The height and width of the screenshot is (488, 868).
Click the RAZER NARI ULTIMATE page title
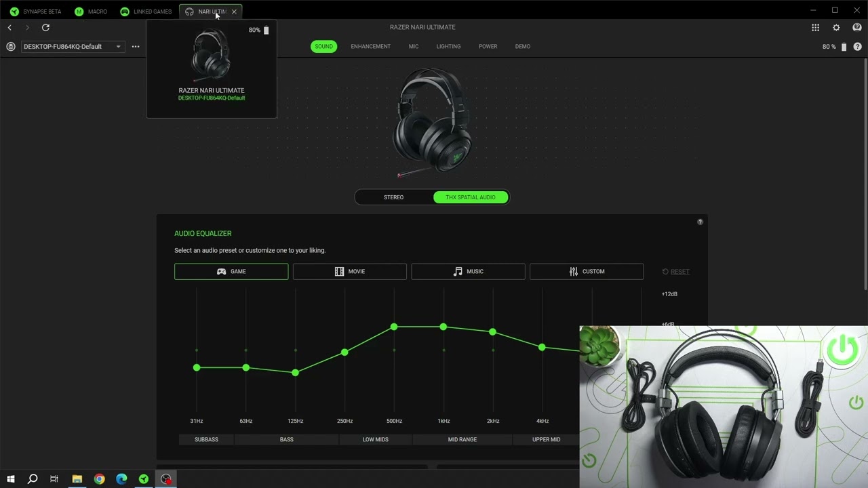[x=422, y=28]
